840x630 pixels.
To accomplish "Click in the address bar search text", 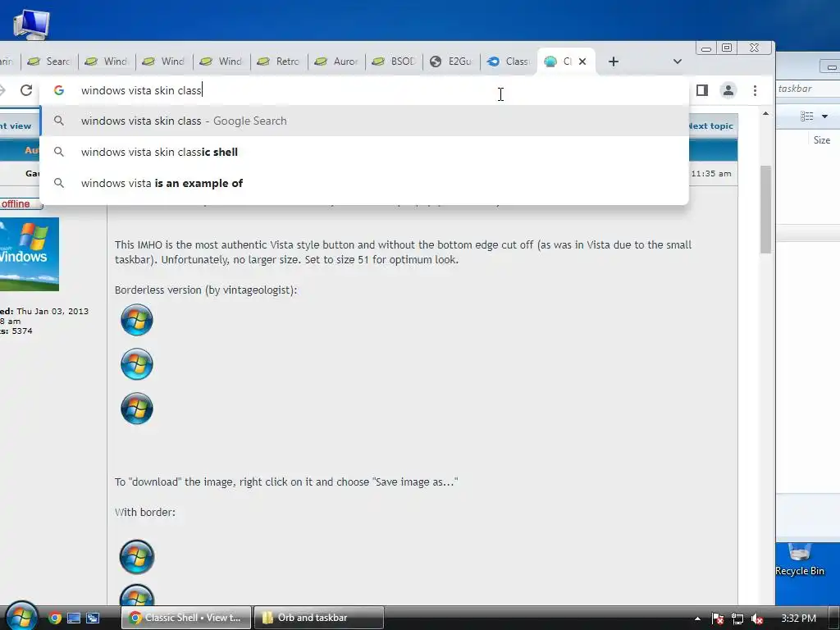I will [x=141, y=90].
